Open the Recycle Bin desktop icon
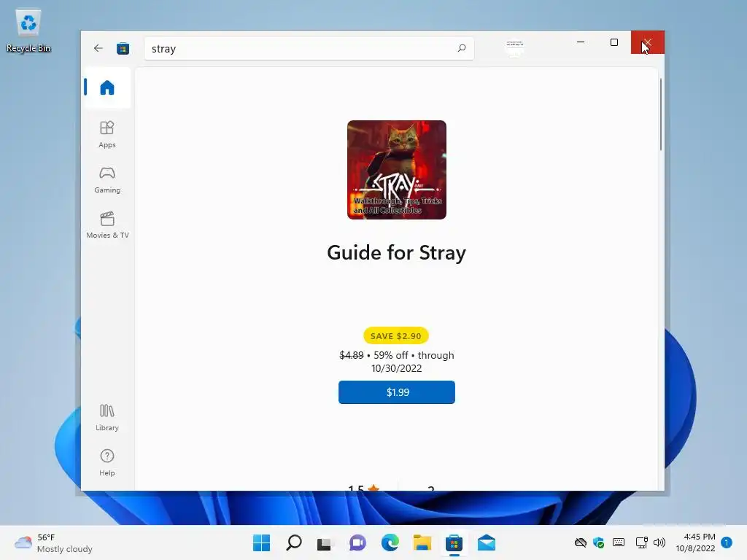 pyautogui.click(x=28, y=31)
